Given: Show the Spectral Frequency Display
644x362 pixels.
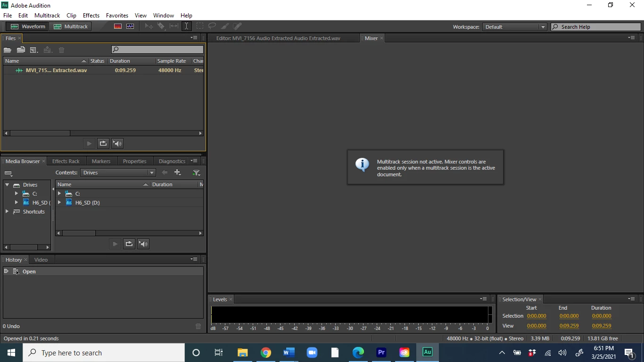Looking at the screenshot, I should point(118,26).
